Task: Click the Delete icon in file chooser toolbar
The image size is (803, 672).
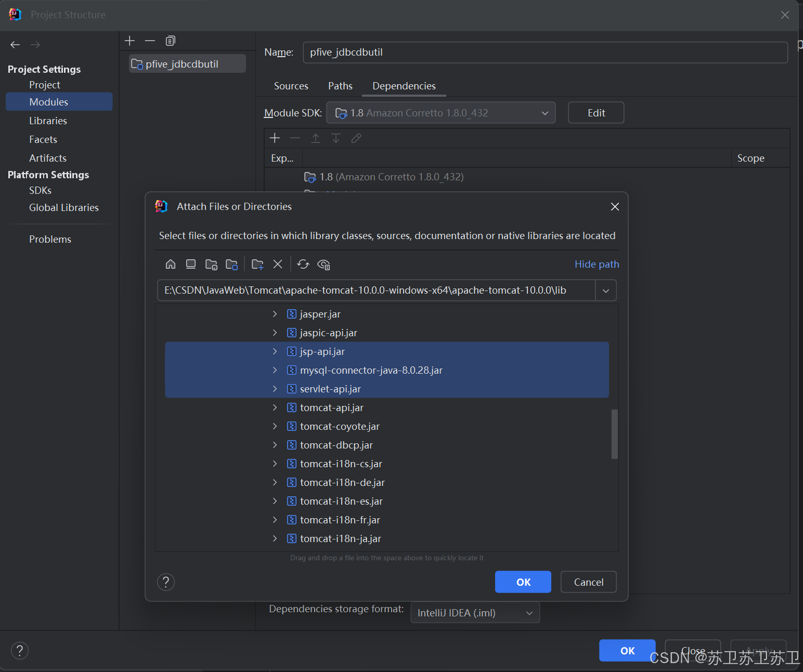Action: click(x=278, y=264)
